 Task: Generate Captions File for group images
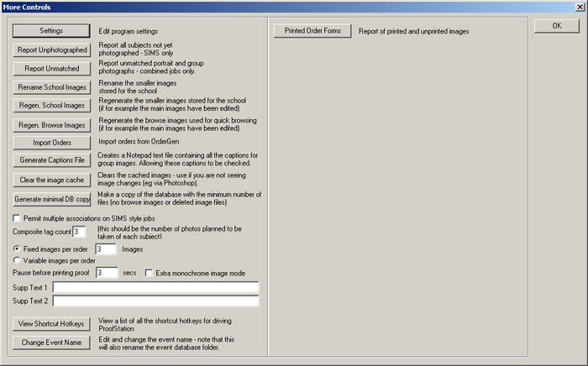point(51,160)
